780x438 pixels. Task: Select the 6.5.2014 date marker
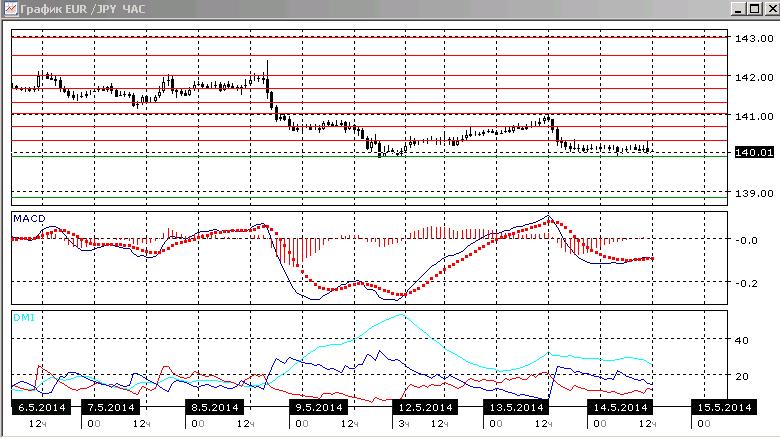pyautogui.click(x=41, y=408)
